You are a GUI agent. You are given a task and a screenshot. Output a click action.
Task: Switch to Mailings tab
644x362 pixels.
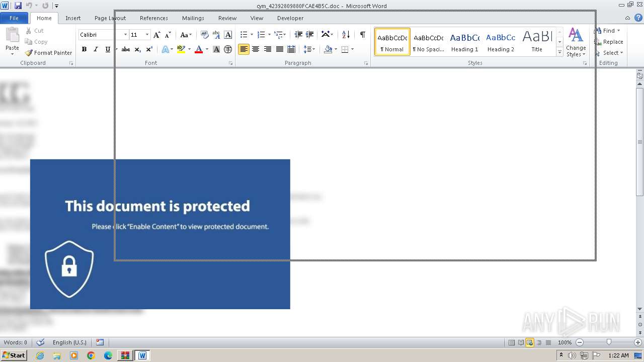[x=193, y=18]
